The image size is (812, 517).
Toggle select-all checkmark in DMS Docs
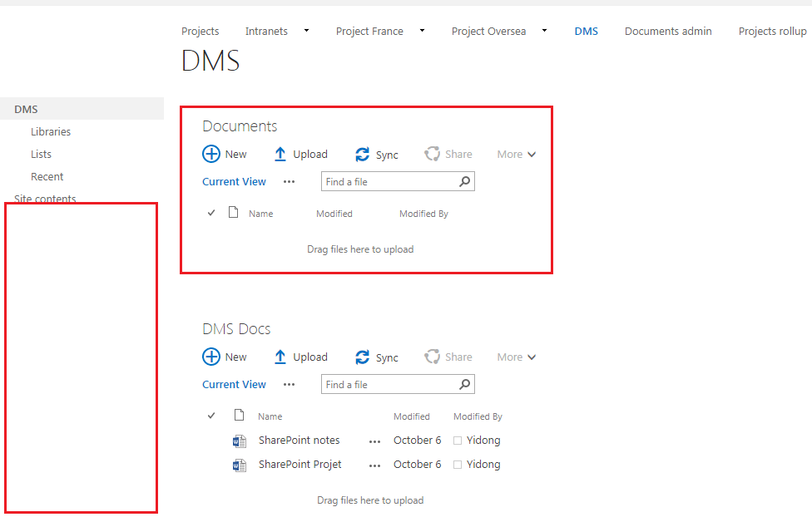211,416
